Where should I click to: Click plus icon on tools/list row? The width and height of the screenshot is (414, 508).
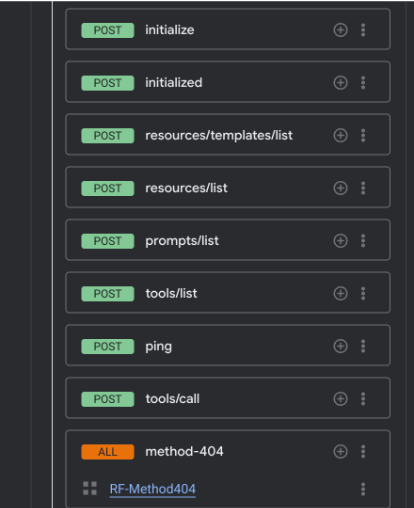[340, 293]
